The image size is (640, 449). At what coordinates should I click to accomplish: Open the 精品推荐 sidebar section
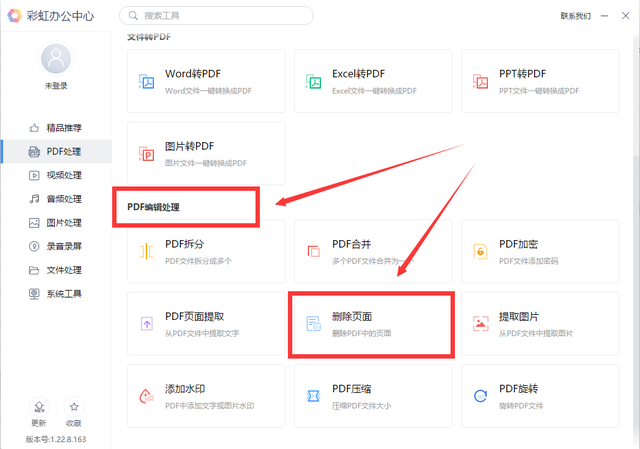point(56,128)
